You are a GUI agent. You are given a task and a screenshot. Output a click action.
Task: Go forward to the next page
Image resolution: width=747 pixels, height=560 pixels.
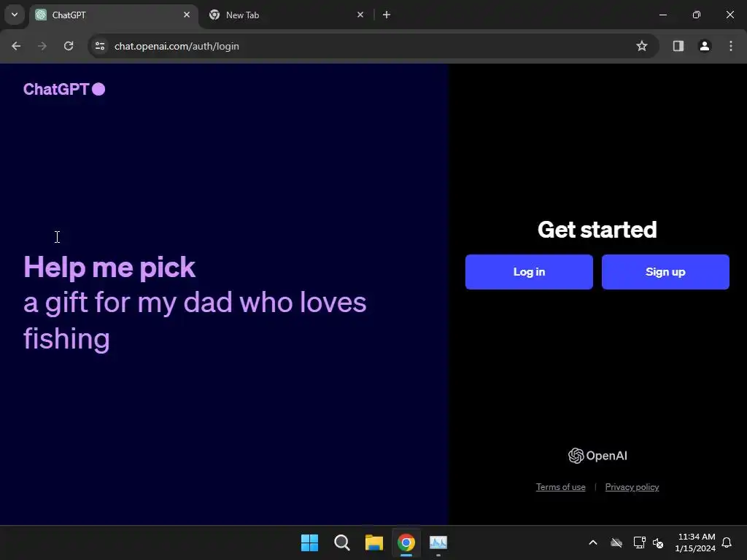(42, 46)
